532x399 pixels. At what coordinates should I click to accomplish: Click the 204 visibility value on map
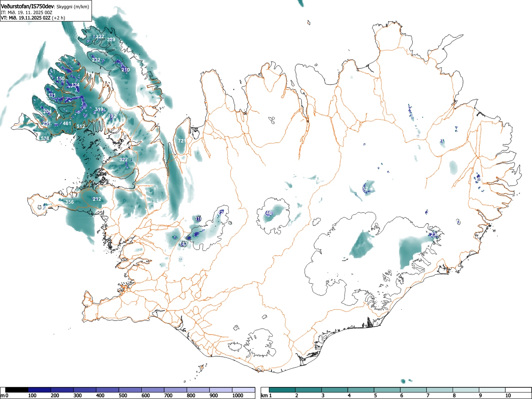(47, 111)
